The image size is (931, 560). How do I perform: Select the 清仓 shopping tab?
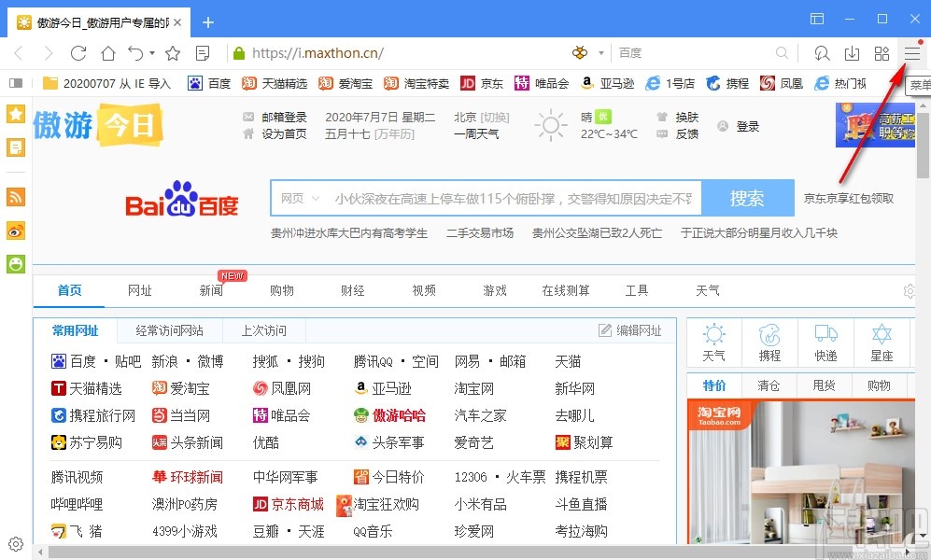[769, 385]
